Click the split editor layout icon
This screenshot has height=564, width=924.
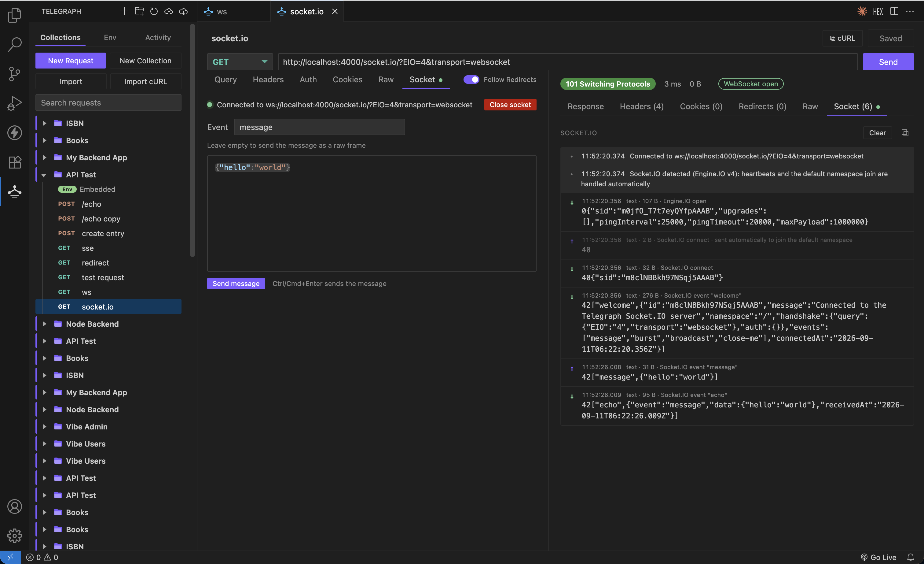click(x=894, y=11)
